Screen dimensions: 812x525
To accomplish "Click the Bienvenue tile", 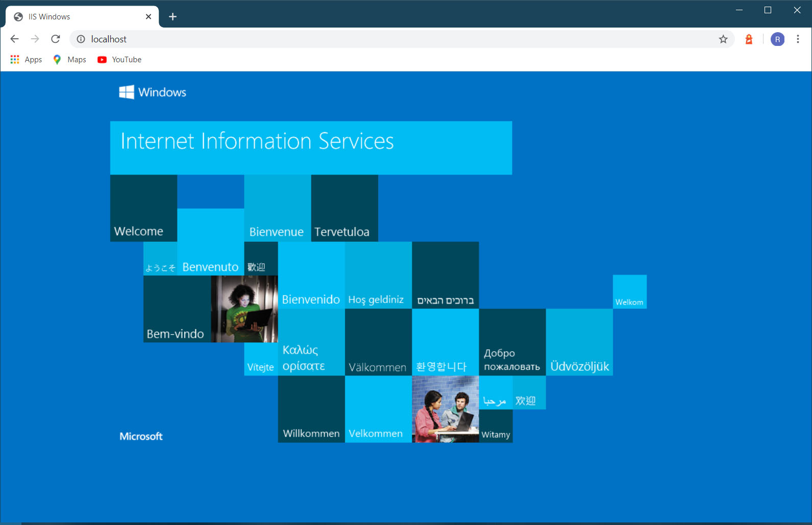I will pos(278,208).
